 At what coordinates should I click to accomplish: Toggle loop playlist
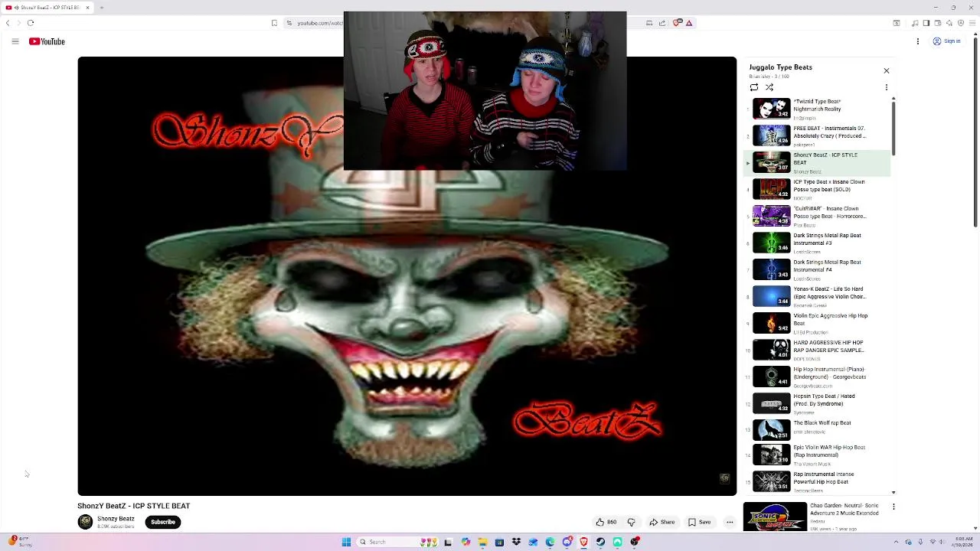(x=754, y=87)
